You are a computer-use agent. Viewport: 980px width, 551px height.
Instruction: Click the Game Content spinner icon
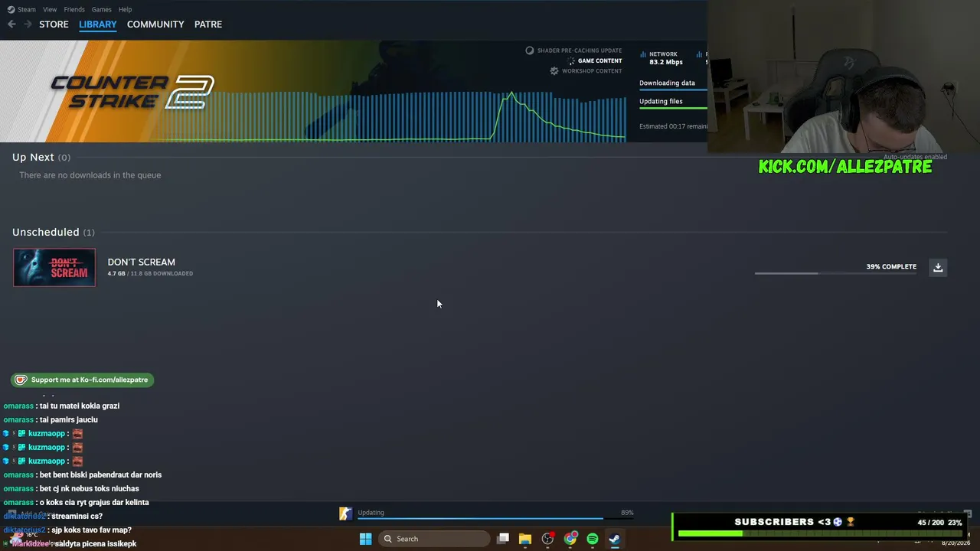coord(571,60)
